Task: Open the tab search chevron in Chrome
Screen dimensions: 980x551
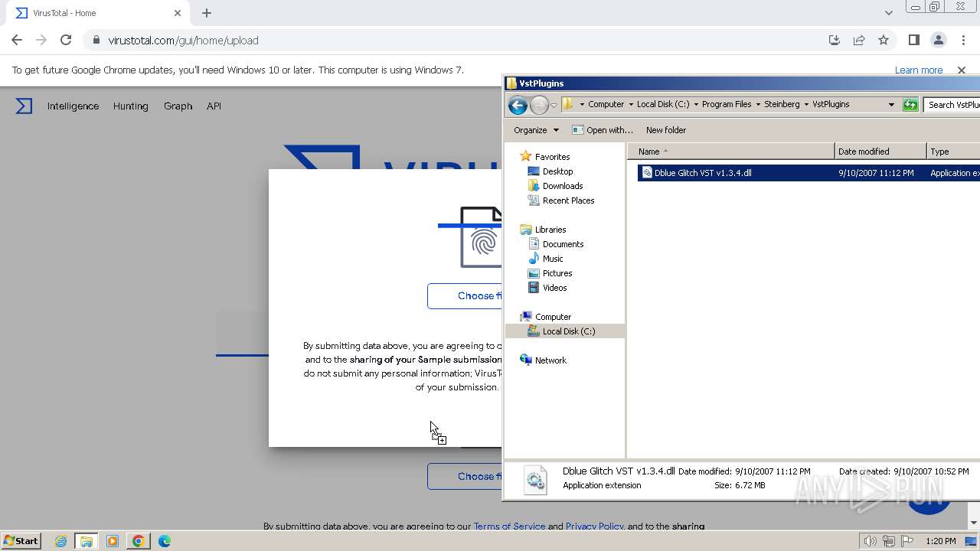Action: tap(889, 13)
